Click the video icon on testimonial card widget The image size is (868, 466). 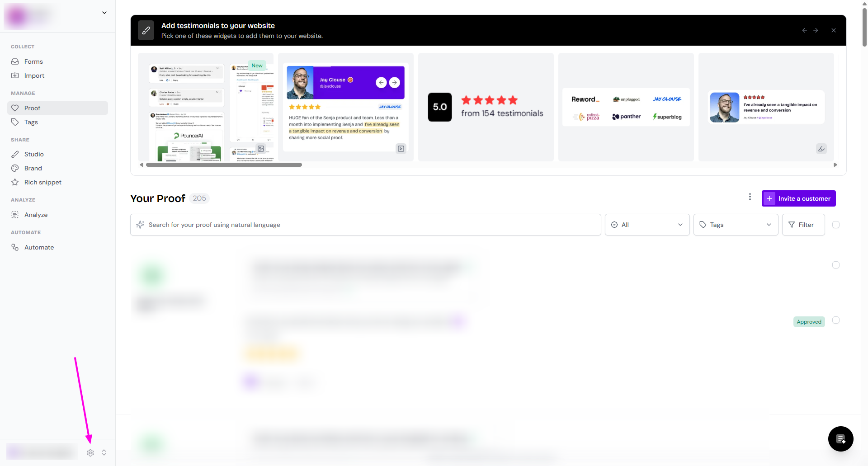pos(401,149)
